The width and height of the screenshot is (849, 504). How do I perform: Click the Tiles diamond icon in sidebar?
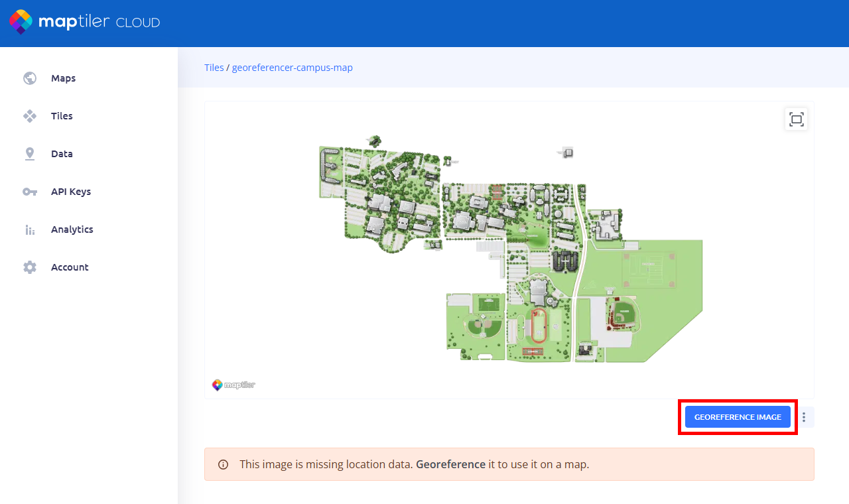[30, 116]
